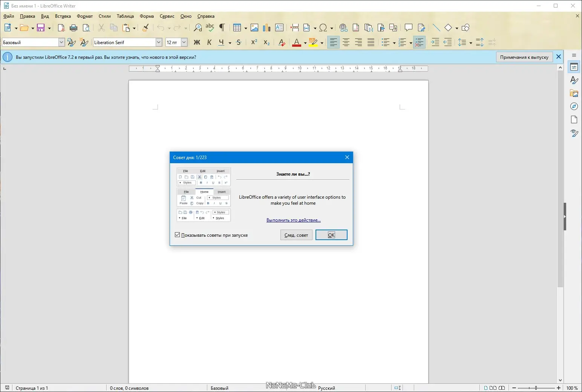Viewport: 582px width, 392px height.
Task: Expand the Liberation Serif font list
Action: [x=159, y=43]
